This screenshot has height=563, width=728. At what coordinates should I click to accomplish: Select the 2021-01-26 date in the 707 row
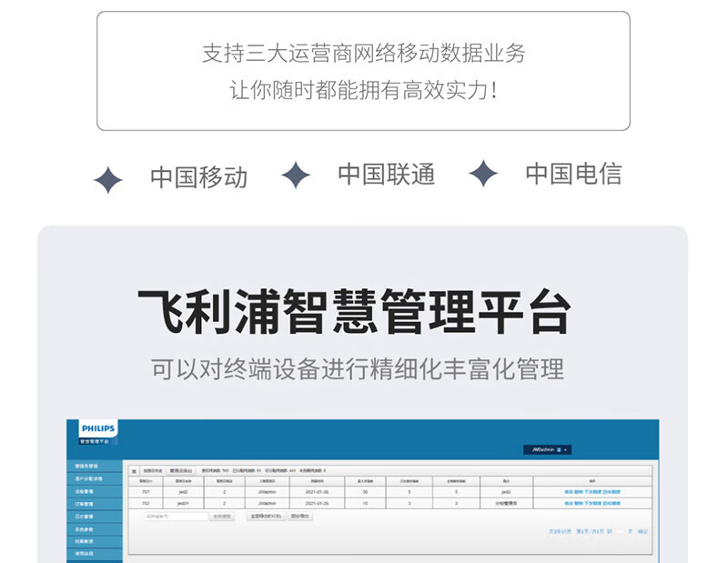click(317, 491)
